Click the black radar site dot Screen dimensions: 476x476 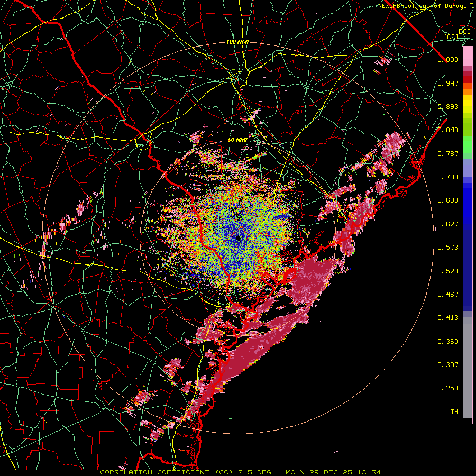point(238,237)
